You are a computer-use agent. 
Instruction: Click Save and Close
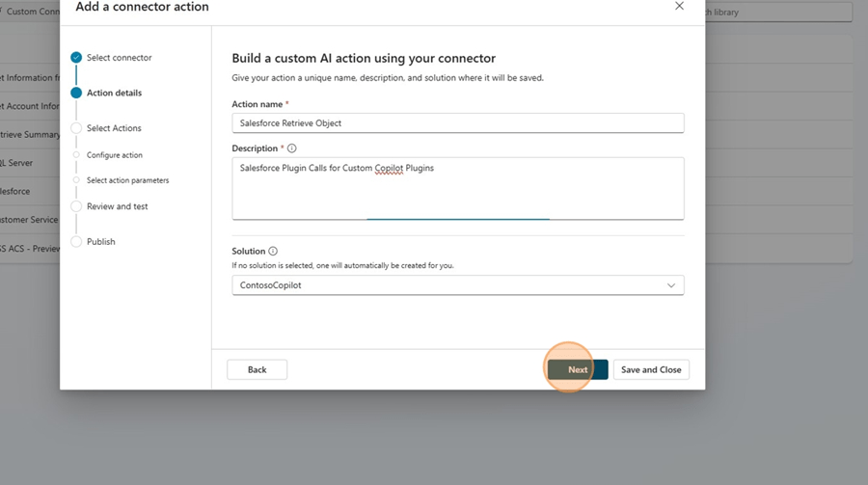click(651, 369)
